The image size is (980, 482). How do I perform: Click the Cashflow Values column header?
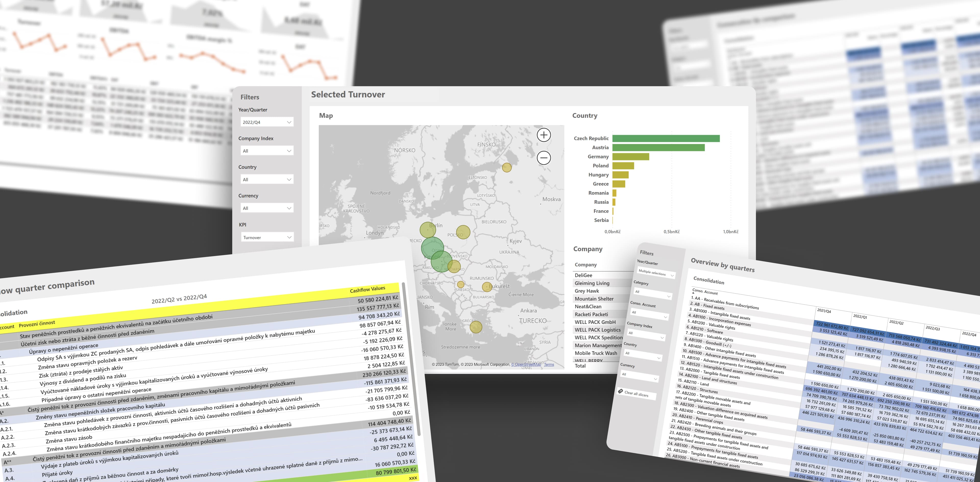367,289
